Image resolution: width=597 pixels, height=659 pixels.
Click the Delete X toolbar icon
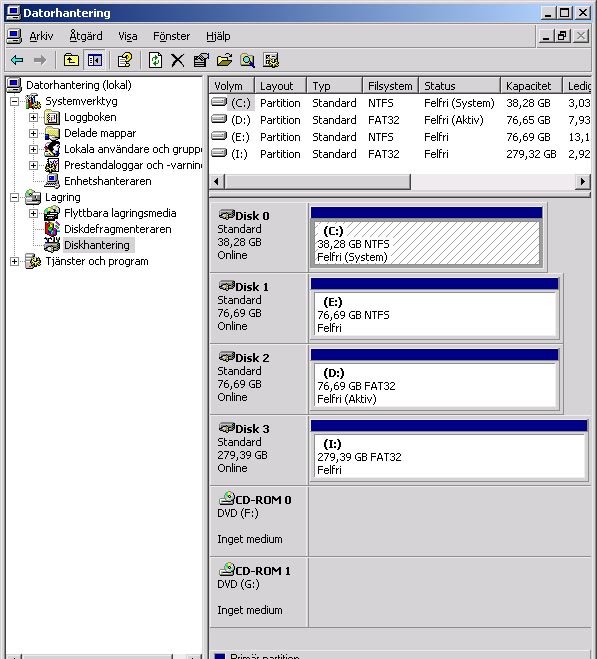(177, 60)
